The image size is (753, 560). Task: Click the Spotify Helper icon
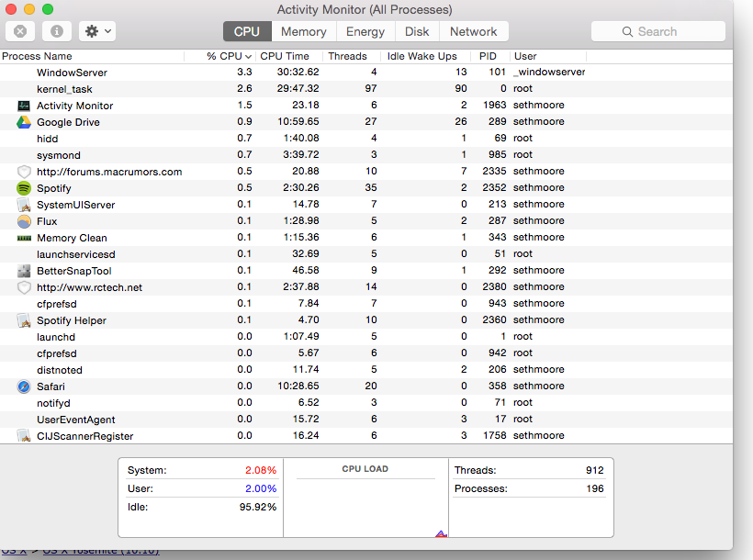24,320
